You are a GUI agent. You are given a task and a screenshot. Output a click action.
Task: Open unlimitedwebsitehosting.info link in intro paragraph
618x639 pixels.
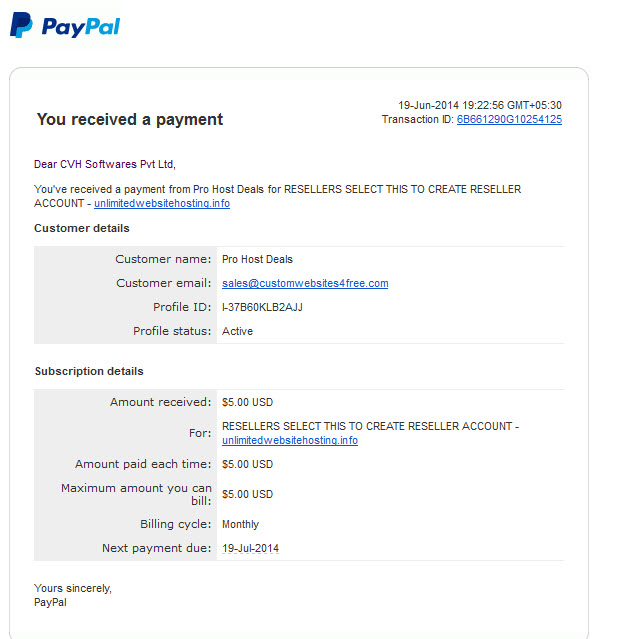pyautogui.click(x=162, y=203)
